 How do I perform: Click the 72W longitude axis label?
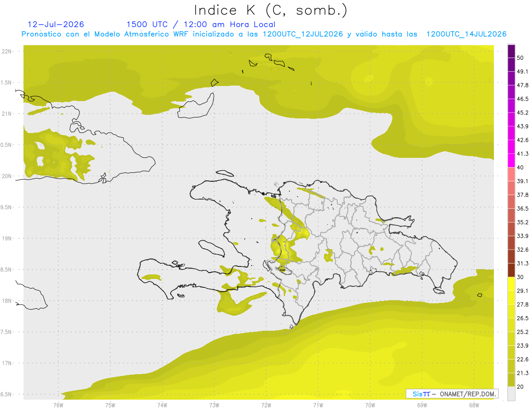pyautogui.click(x=266, y=405)
